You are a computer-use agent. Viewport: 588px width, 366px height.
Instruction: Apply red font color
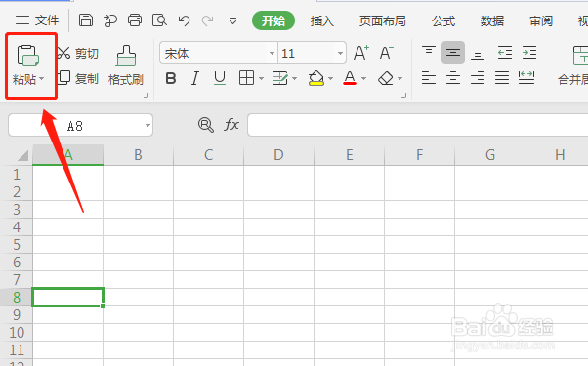350,78
